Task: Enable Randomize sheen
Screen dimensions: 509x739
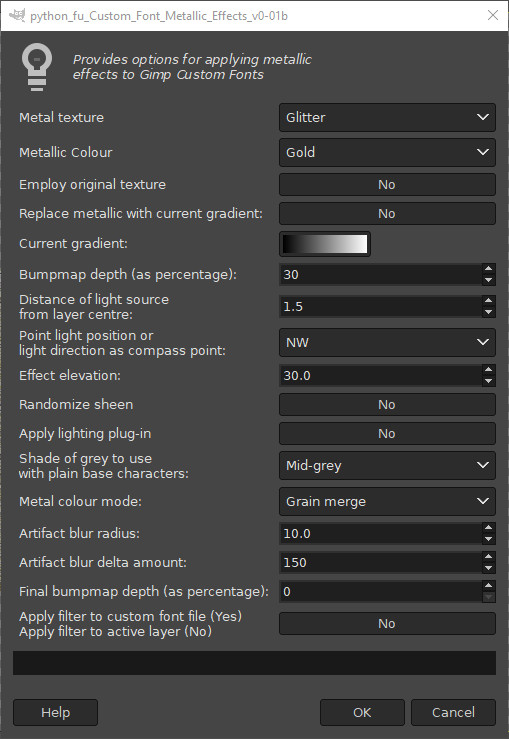Action: (387, 404)
